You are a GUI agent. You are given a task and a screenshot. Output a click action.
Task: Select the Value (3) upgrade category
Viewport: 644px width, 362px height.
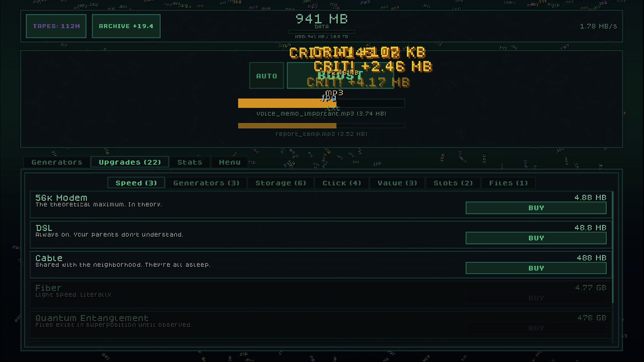click(x=397, y=183)
